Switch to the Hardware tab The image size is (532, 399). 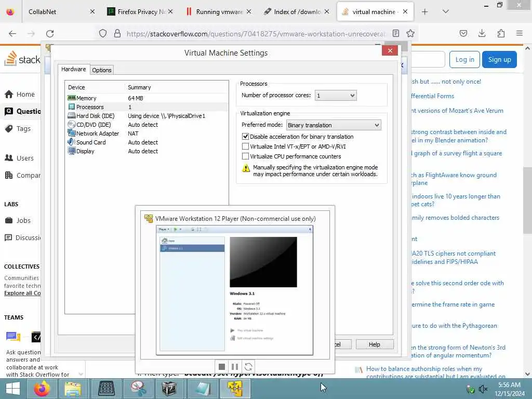point(74,69)
